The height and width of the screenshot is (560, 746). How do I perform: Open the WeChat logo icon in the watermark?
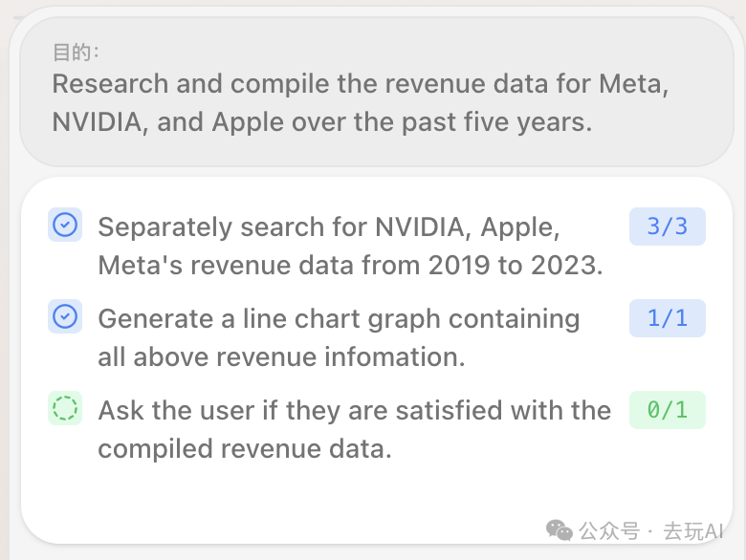559,530
